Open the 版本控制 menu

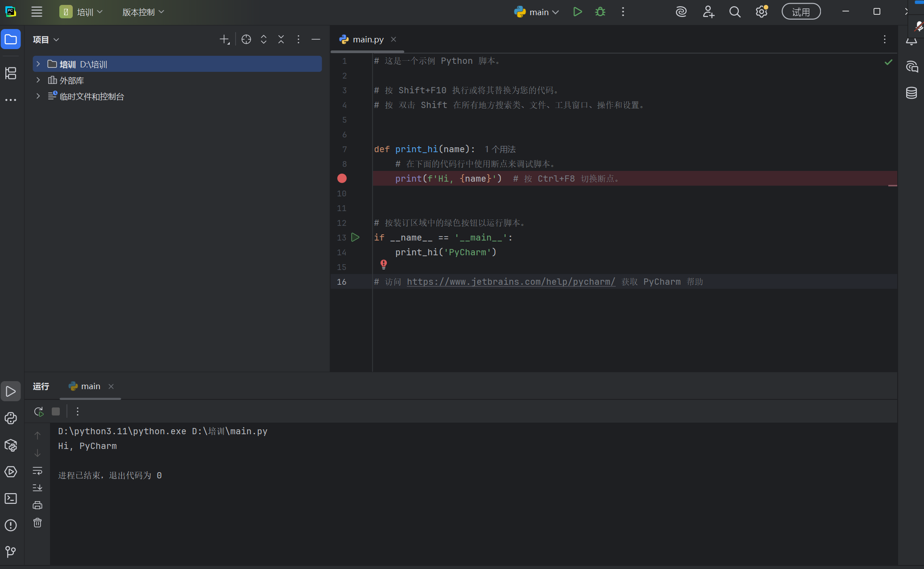(143, 12)
